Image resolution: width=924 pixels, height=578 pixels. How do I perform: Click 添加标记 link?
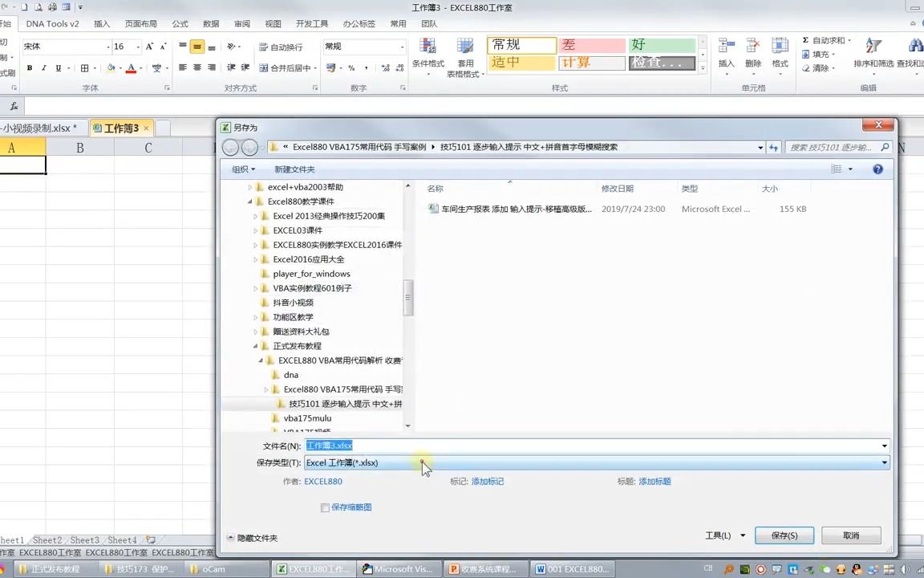pos(488,482)
